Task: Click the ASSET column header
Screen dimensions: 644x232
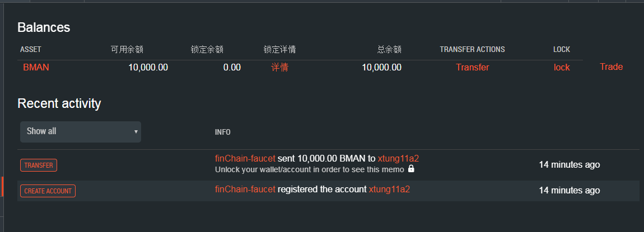Action: [x=30, y=49]
